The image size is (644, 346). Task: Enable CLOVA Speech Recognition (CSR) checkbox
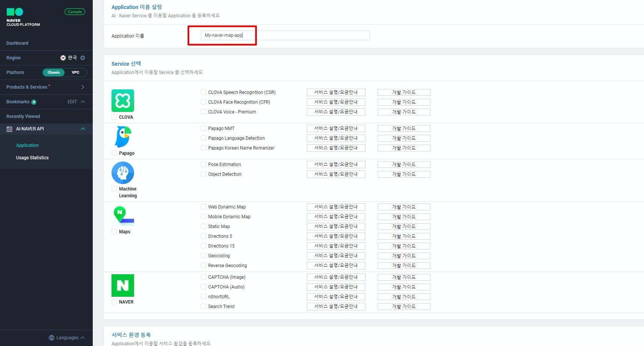pos(204,92)
